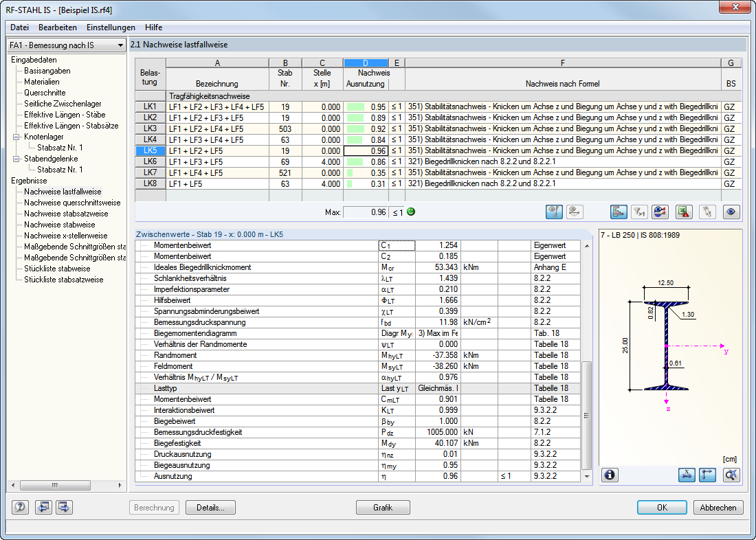Click column D header in the table
The height and width of the screenshot is (540, 756).
(366, 63)
